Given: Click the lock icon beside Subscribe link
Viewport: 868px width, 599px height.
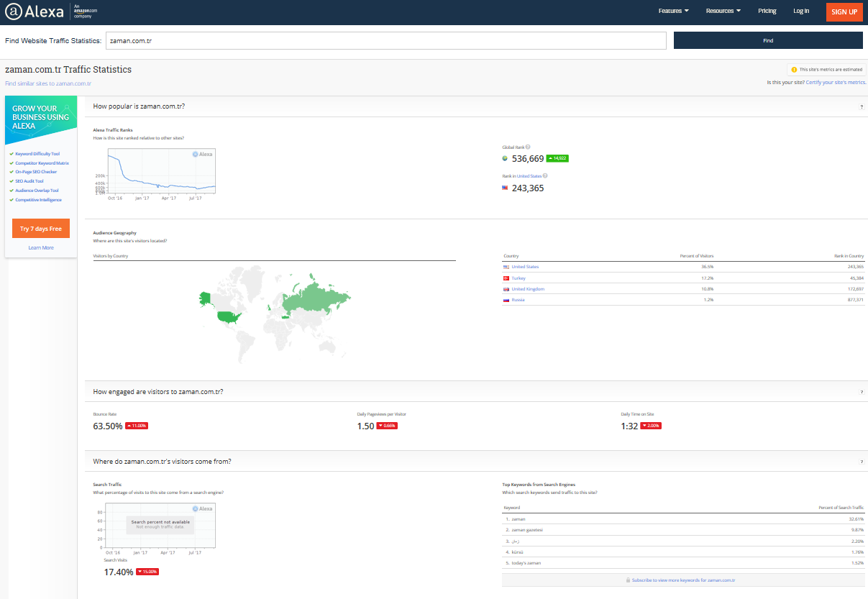Looking at the screenshot, I should point(628,580).
